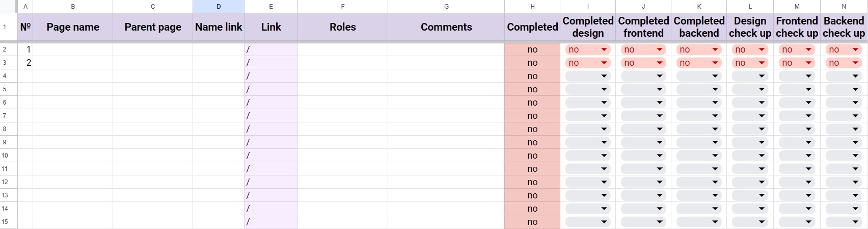Click cell containing number 2 in column A
The width and height of the screenshot is (868, 229).
25,63
